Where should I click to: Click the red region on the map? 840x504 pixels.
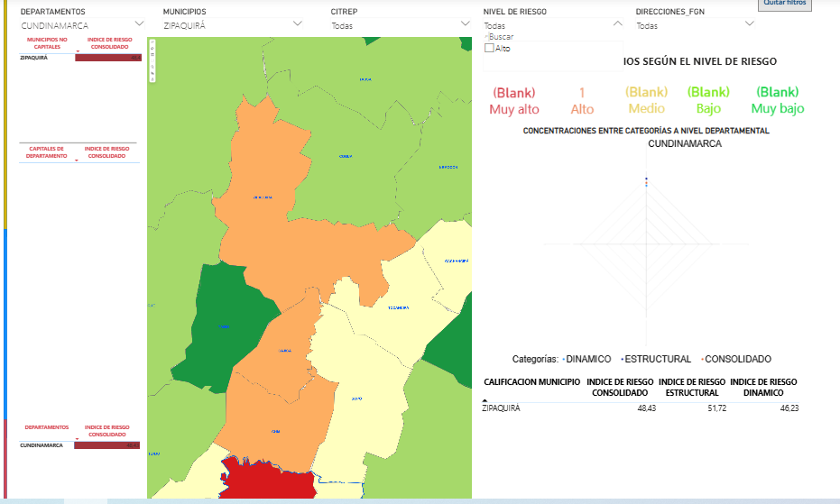click(266, 479)
